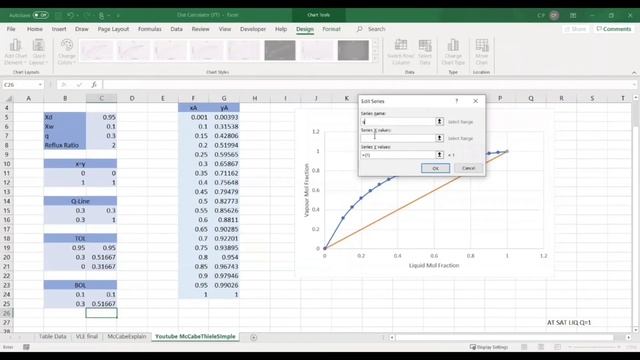Switch to the McCabeExplain sheet
The image size is (640, 360).
127,337
